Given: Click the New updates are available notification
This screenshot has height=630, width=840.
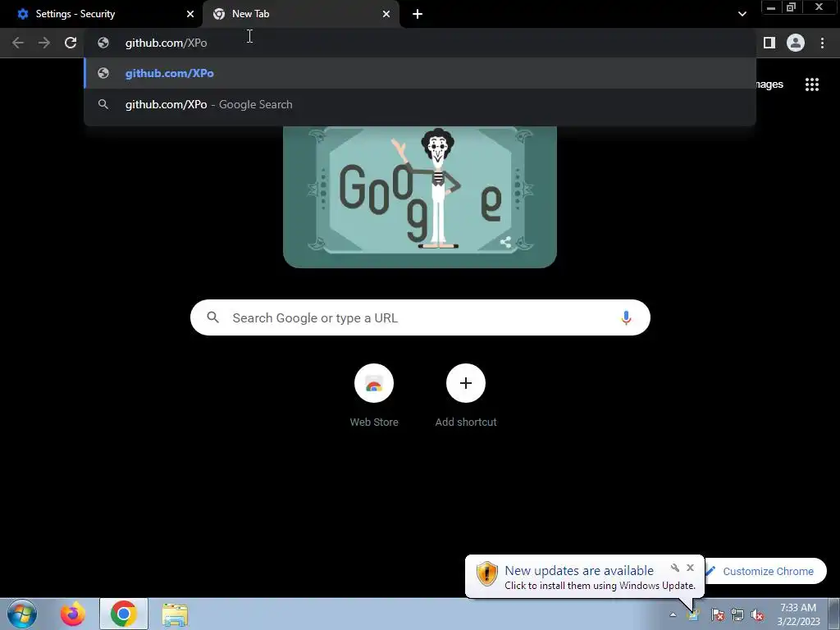Looking at the screenshot, I should pyautogui.click(x=584, y=577).
